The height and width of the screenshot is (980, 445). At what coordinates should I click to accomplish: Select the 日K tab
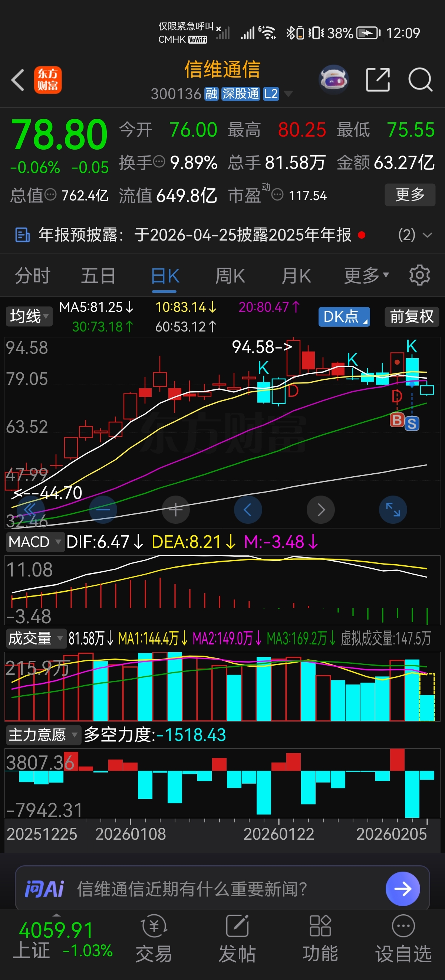tap(165, 275)
